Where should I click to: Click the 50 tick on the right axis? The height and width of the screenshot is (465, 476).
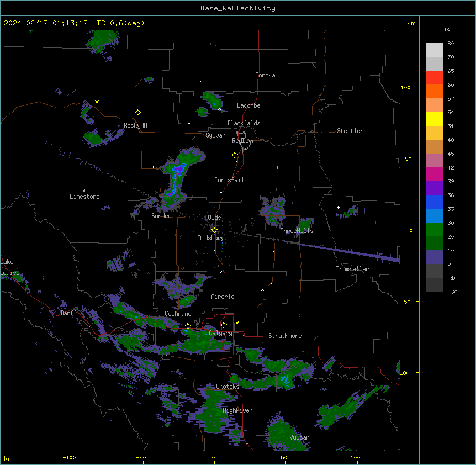[408, 158]
